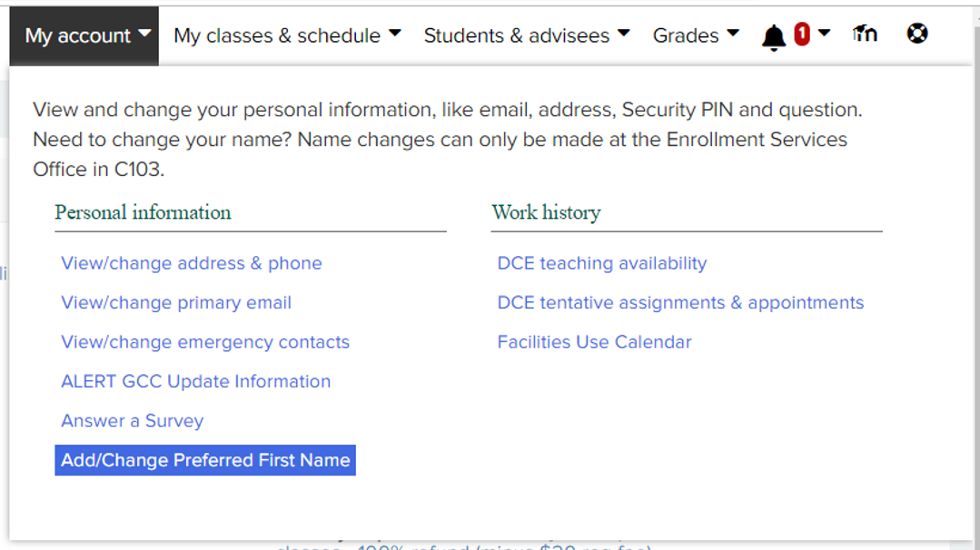Open DCE tentative assignments & appointments
The width and height of the screenshot is (980, 550).
click(679, 302)
